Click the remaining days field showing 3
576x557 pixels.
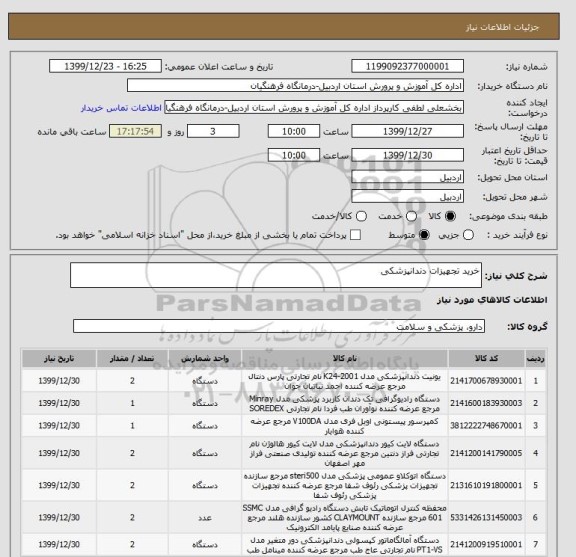pos(213,132)
